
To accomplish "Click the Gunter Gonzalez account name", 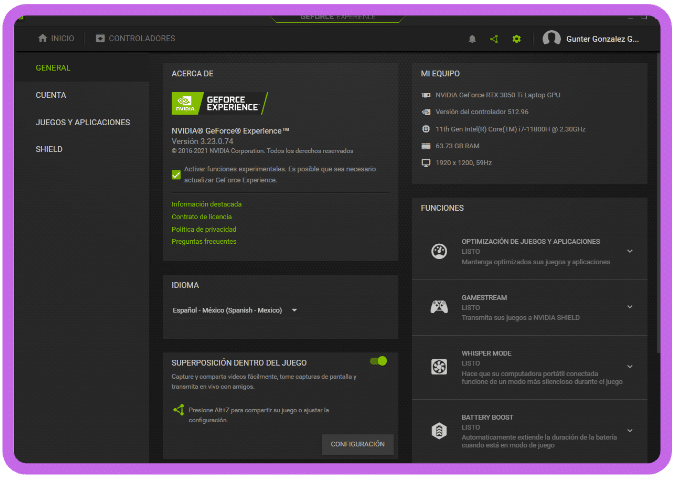I will coord(603,39).
